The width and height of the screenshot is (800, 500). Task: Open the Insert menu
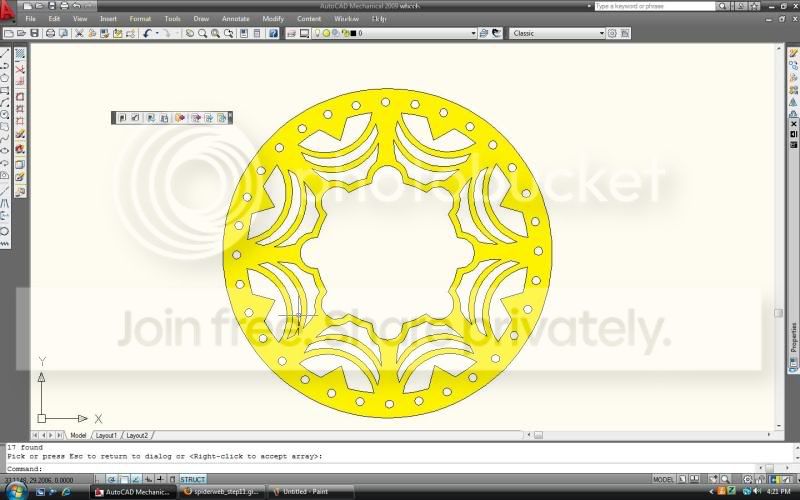[109, 19]
